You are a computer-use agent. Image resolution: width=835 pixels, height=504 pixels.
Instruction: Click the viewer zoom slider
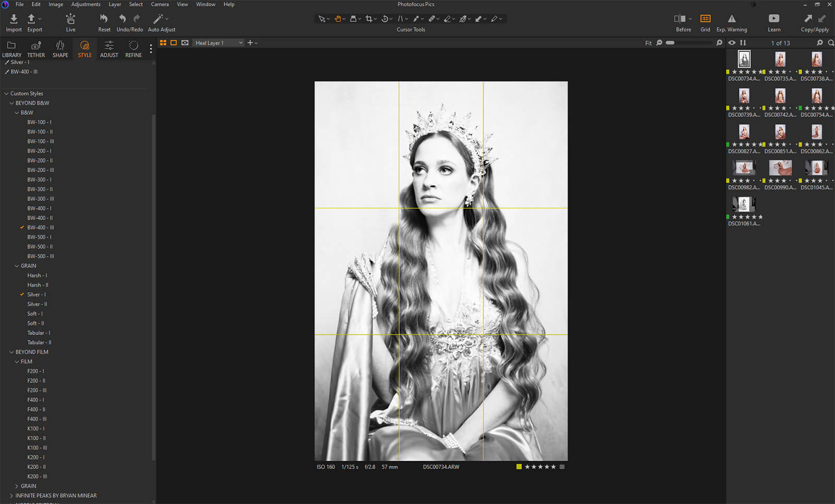click(670, 43)
